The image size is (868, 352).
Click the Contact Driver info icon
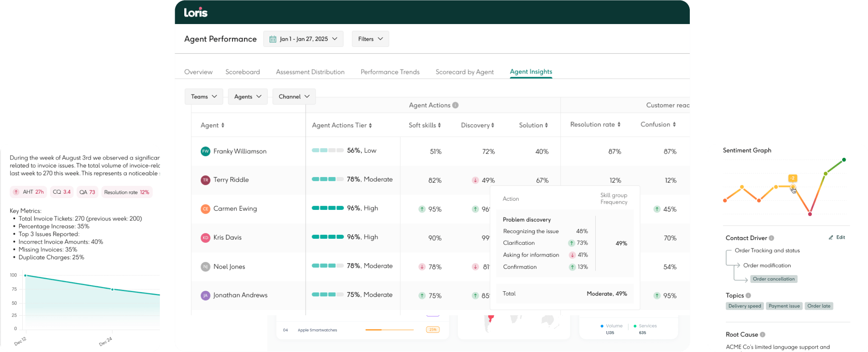(771, 238)
